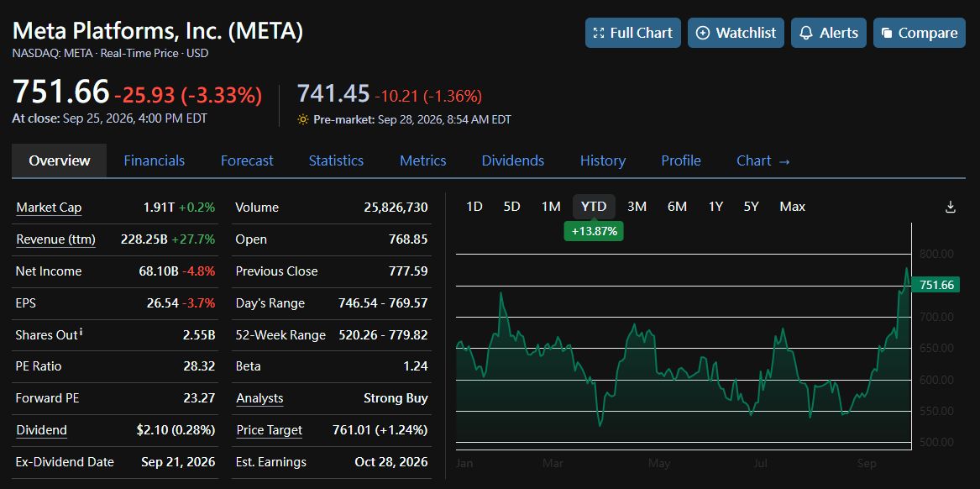Set chart range to 1Y
The image size is (980, 489).
tap(715, 207)
